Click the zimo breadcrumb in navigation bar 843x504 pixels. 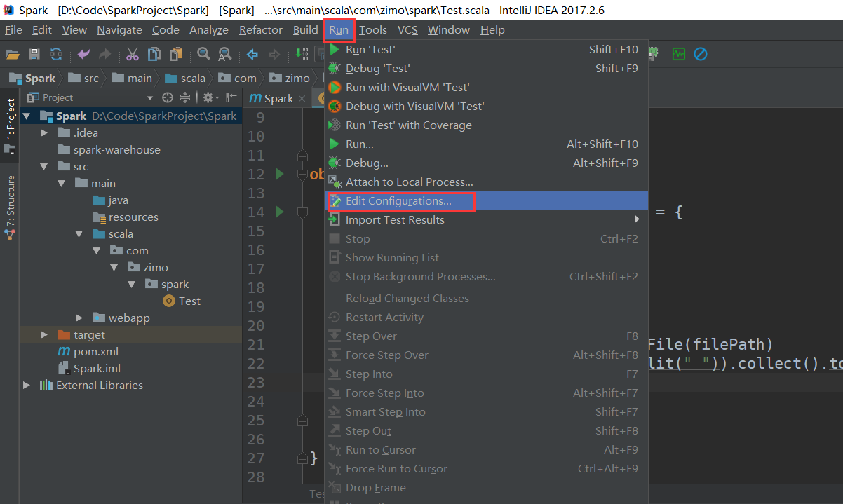[x=289, y=78]
